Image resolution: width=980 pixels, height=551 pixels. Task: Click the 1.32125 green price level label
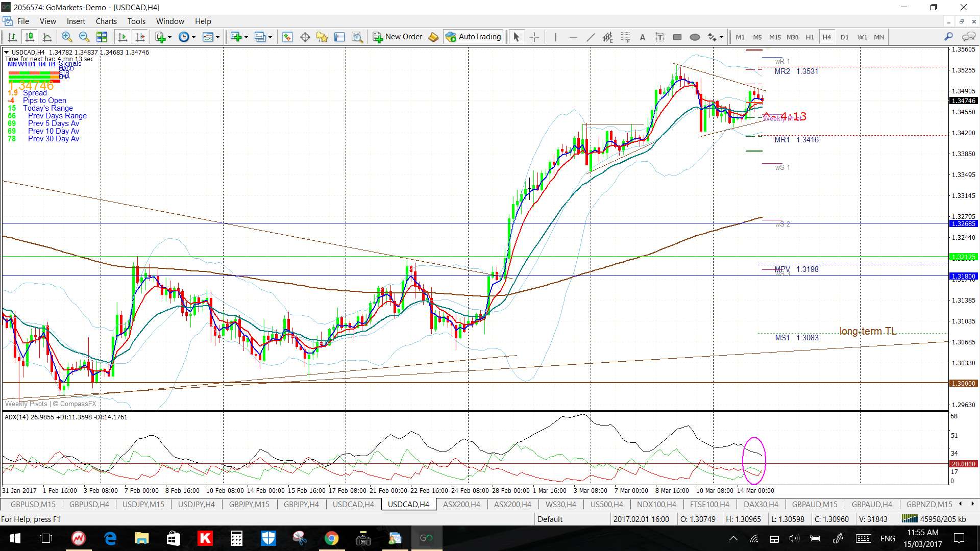coord(963,257)
